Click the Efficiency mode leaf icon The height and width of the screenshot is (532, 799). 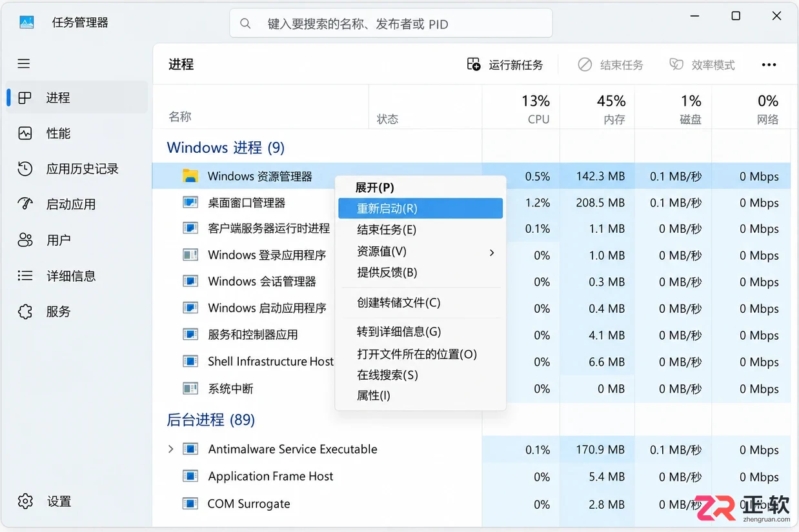click(676, 64)
